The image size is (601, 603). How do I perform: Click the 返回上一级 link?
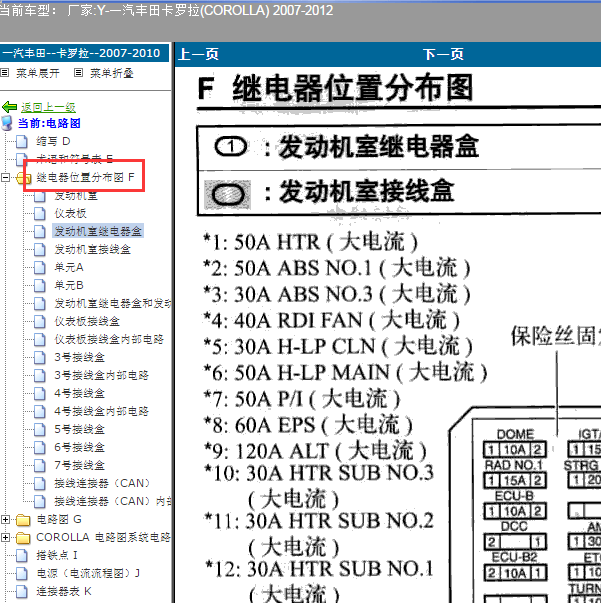tap(48, 107)
